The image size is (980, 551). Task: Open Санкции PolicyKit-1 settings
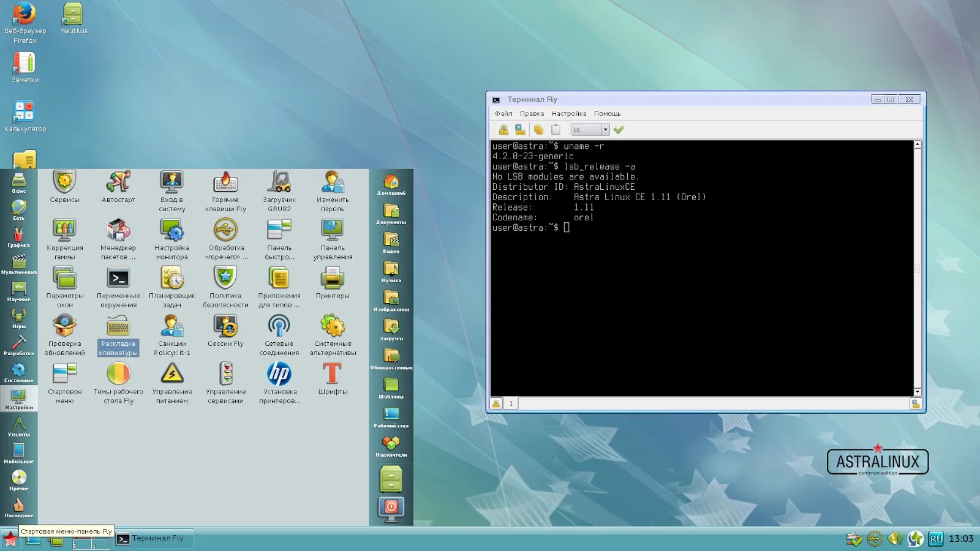(171, 335)
